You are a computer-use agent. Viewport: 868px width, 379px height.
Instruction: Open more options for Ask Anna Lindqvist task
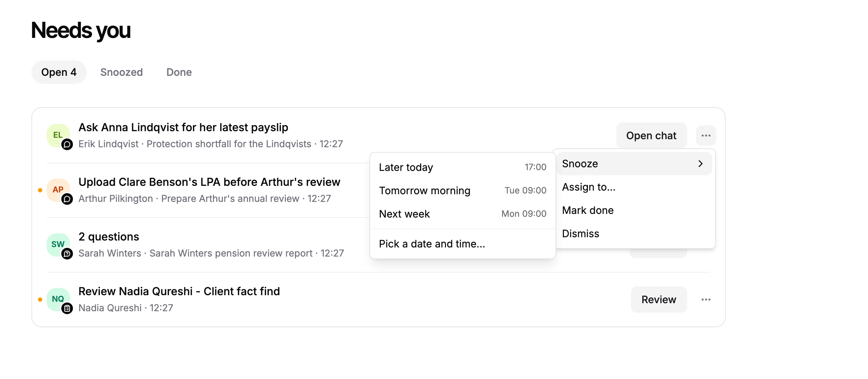click(706, 136)
